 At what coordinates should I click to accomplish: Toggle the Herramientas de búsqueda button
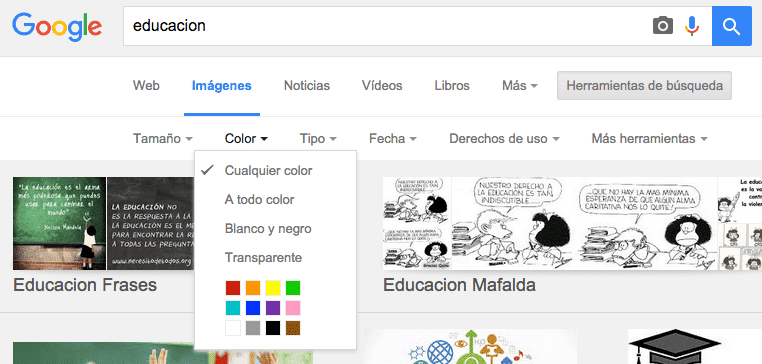[x=644, y=86]
